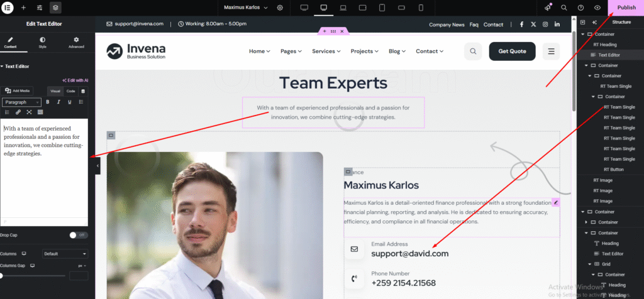Click the Get Quote button

tap(512, 52)
